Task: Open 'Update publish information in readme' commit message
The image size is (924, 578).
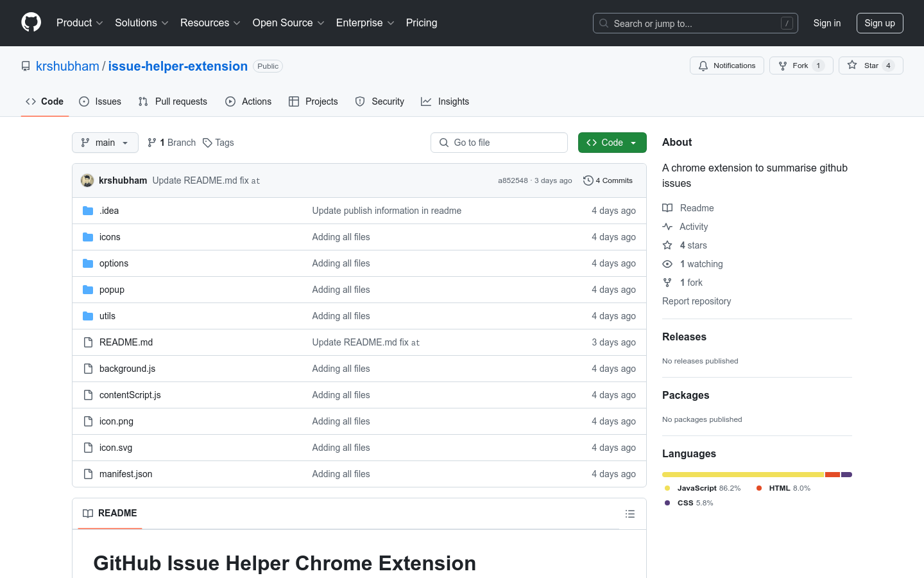Action: [x=386, y=211]
